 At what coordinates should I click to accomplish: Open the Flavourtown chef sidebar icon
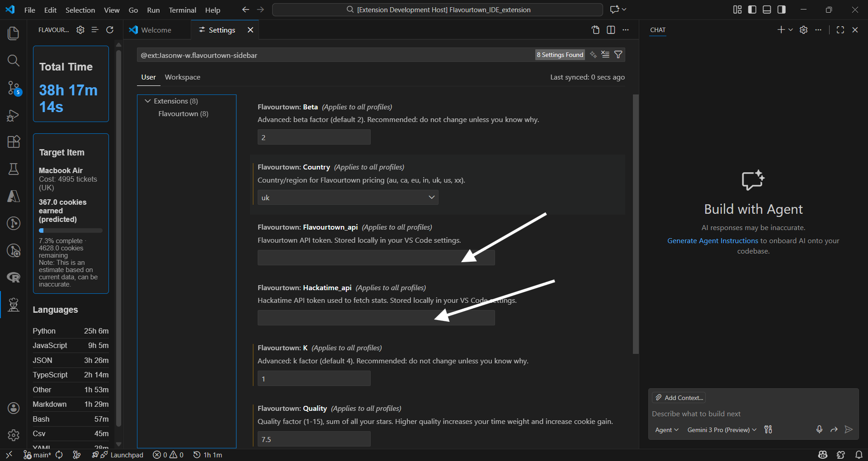coord(14,305)
